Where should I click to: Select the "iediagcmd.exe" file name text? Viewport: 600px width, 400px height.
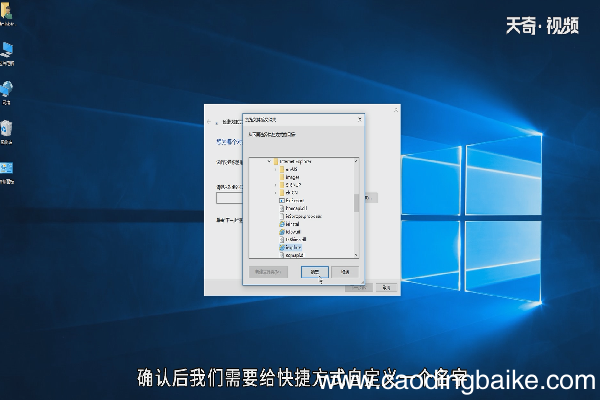[x=304, y=216]
